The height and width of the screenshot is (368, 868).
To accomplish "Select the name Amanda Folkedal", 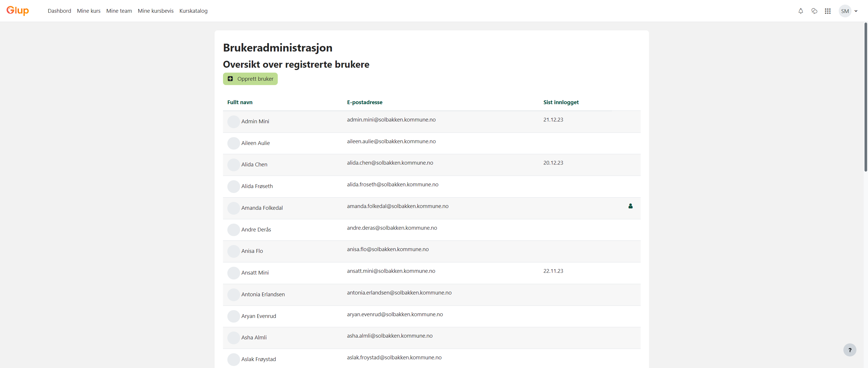I will (262, 208).
